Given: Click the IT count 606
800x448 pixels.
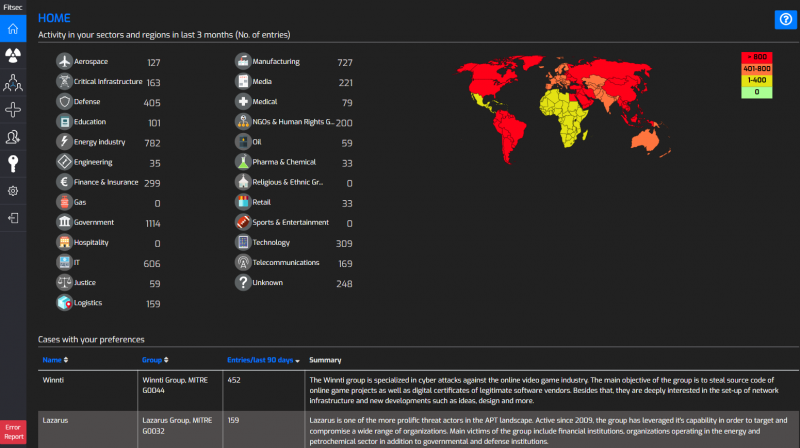Looking at the screenshot, I should (152, 263).
